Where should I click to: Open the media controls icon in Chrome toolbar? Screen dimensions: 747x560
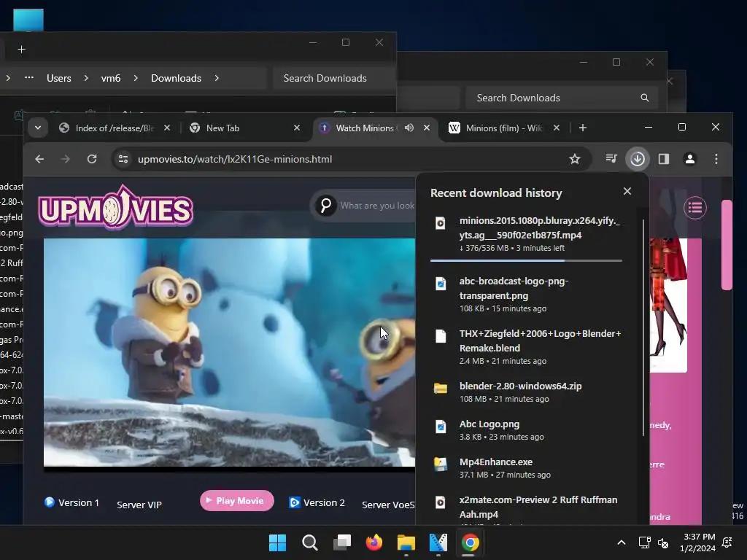click(611, 158)
